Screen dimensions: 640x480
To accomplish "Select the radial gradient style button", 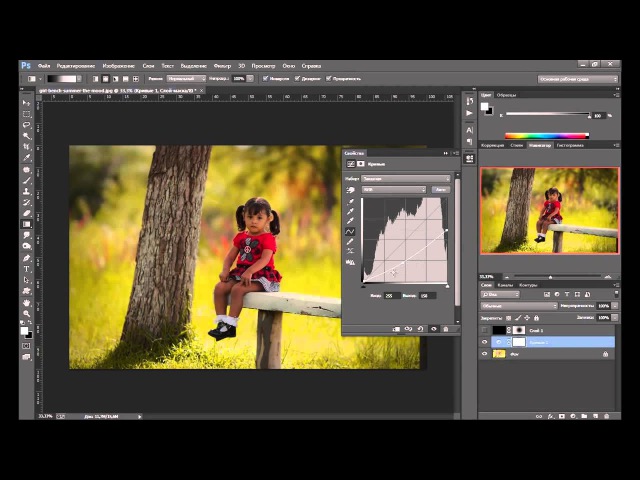I will point(105,79).
